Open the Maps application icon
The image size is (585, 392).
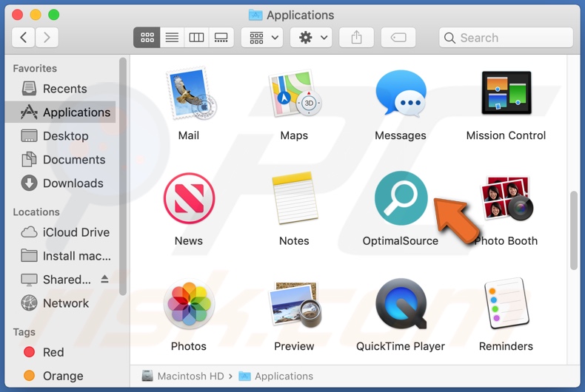295,93
